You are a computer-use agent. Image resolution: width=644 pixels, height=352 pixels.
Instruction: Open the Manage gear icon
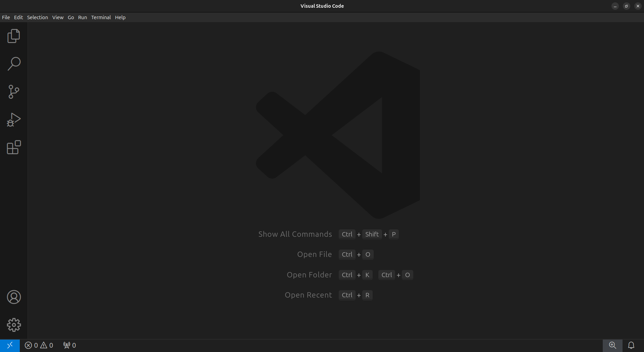coord(14,325)
